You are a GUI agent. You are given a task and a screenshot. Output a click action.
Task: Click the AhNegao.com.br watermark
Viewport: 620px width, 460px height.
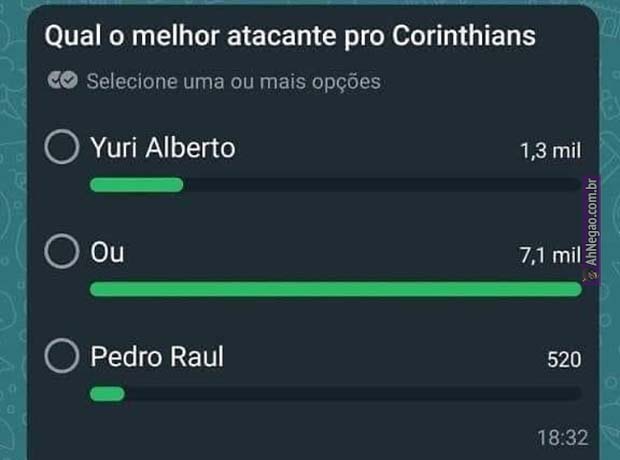[592, 230]
